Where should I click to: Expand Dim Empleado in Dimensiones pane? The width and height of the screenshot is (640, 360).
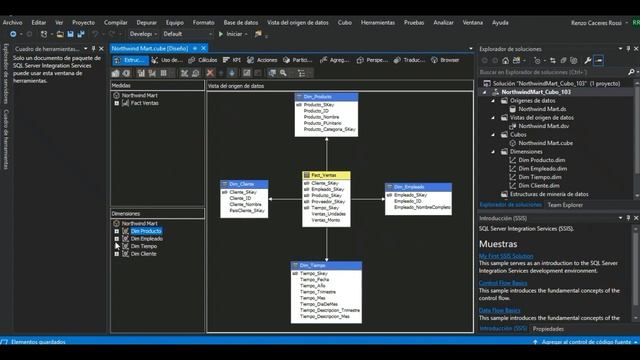pyautogui.click(x=117, y=239)
